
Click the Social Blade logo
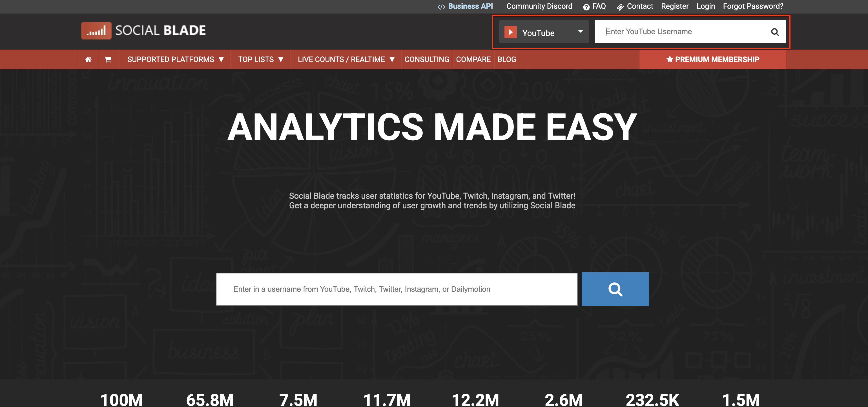coord(143,31)
